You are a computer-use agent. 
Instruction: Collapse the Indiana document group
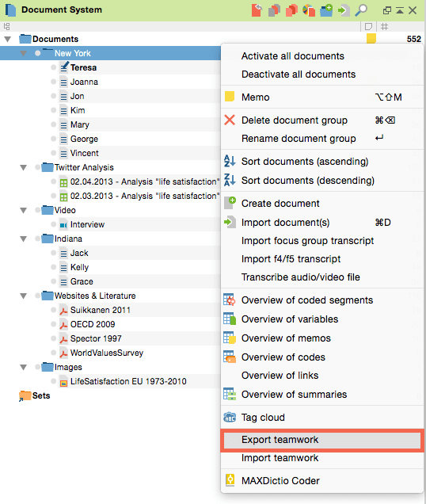click(x=23, y=239)
